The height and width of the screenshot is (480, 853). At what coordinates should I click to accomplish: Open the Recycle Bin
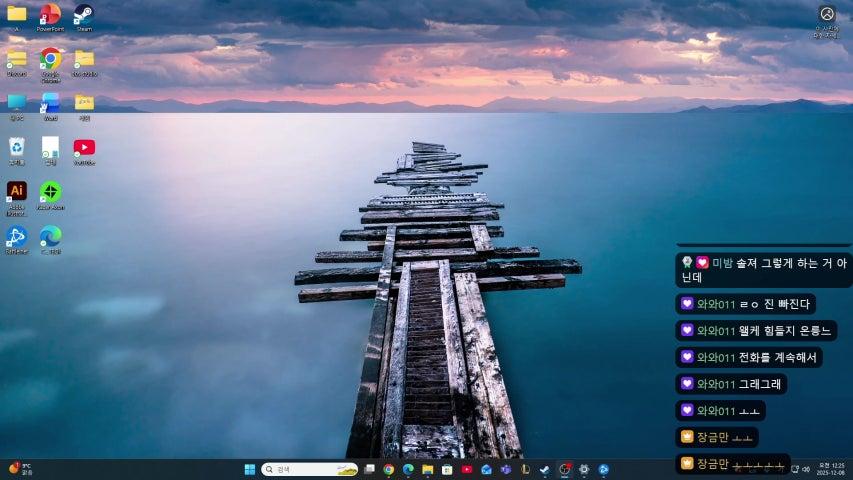click(17, 148)
